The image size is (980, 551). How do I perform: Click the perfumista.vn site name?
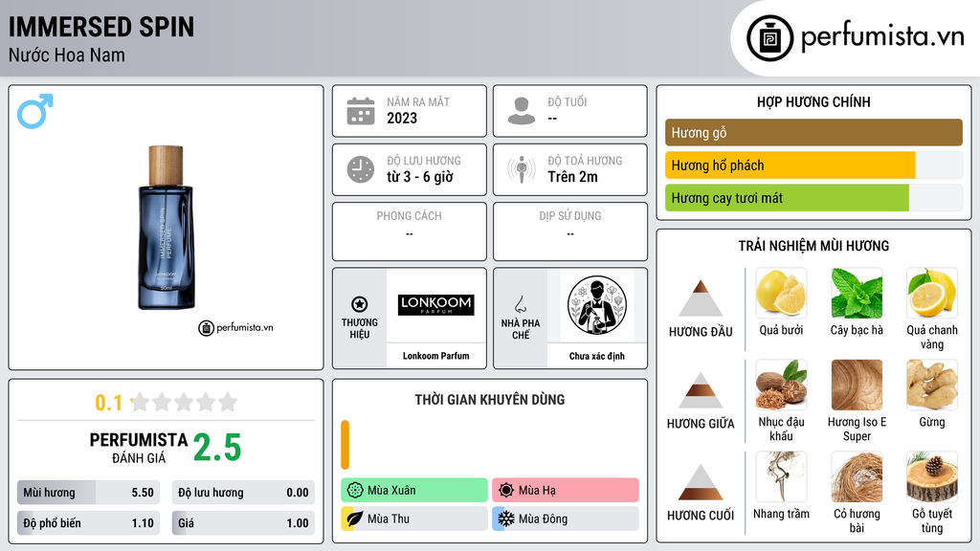pyautogui.click(x=882, y=36)
